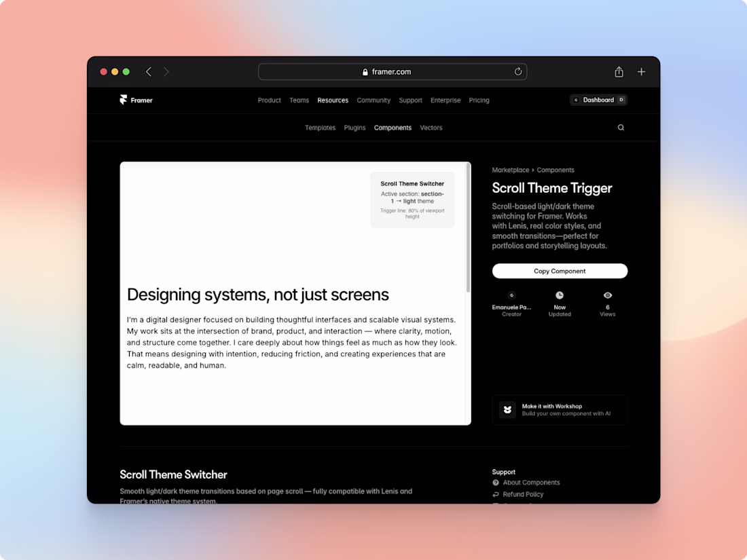Open the About Components link
747x560 pixels.
[x=531, y=483]
